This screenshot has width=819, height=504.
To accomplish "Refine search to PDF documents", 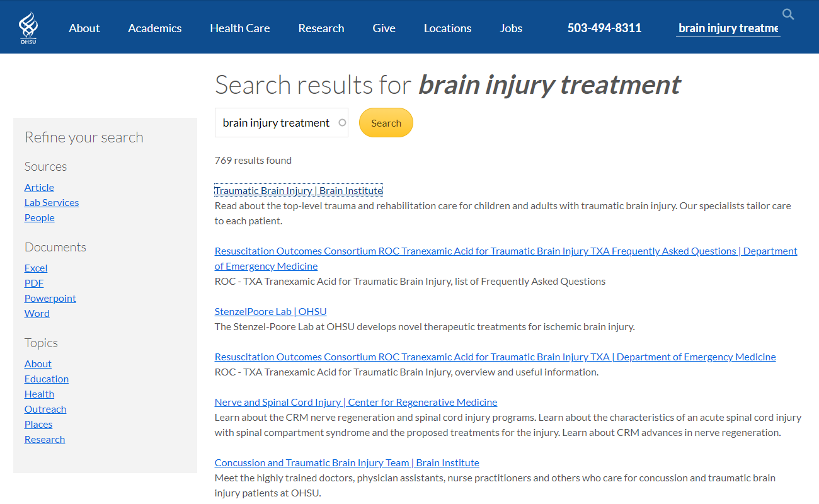I will tap(34, 283).
